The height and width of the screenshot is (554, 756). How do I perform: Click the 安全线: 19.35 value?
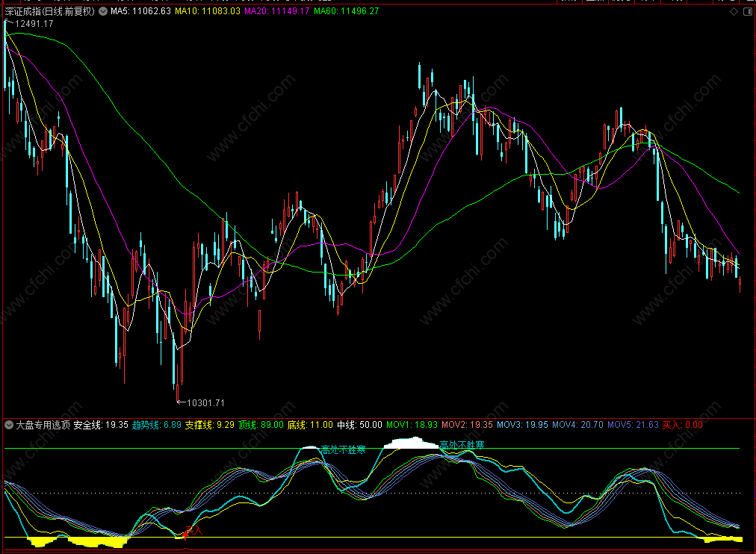tap(101, 425)
